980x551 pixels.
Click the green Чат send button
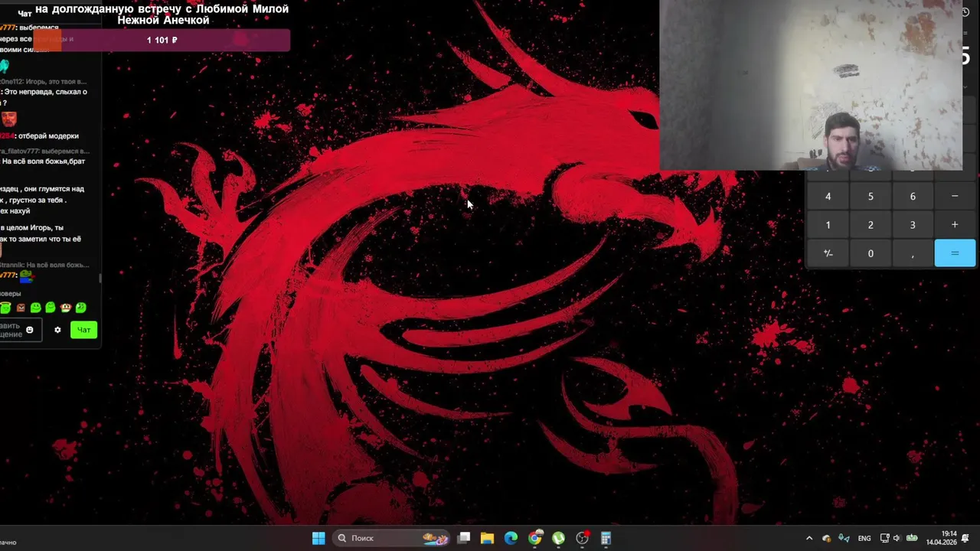84,330
